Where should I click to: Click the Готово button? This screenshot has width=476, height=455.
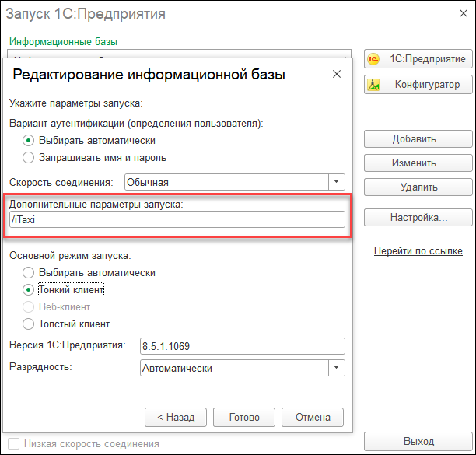coord(244,418)
